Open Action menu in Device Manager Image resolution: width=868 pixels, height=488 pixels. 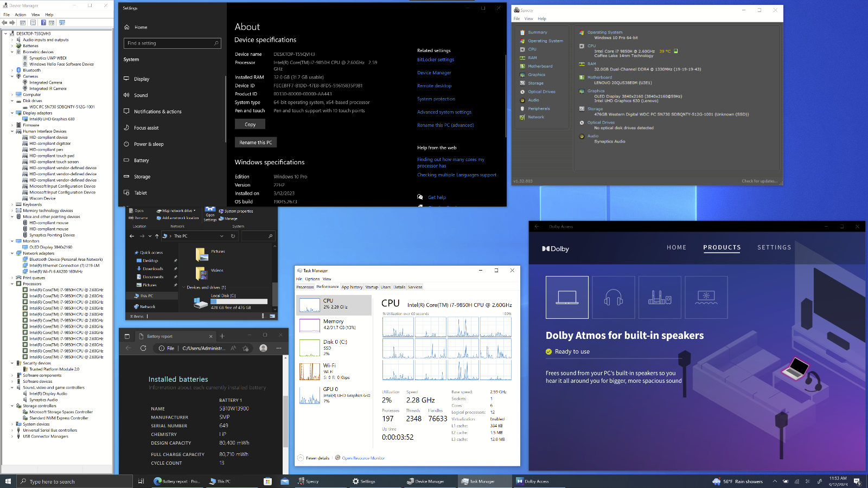[x=21, y=15]
